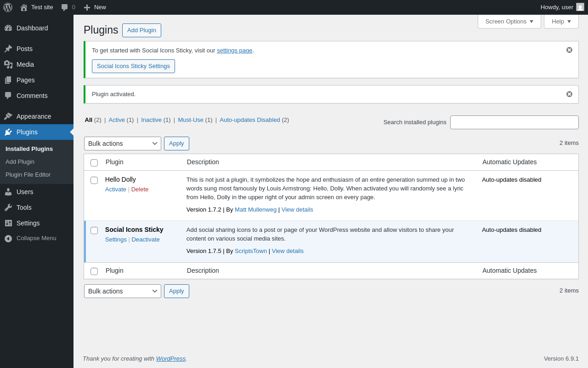Viewport: 588px width, 368px height.
Task: Activate the Hello Dolly plugin
Action: point(116,190)
